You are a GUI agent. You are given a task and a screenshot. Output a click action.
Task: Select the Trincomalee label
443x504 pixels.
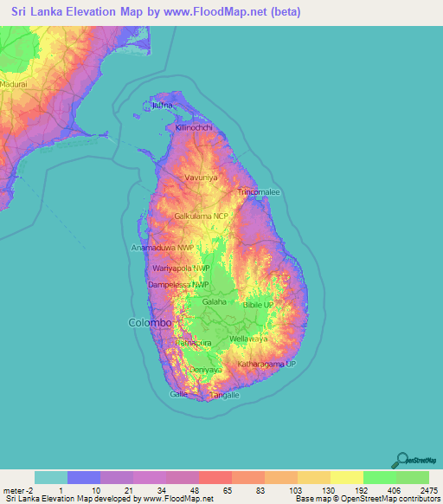(259, 192)
